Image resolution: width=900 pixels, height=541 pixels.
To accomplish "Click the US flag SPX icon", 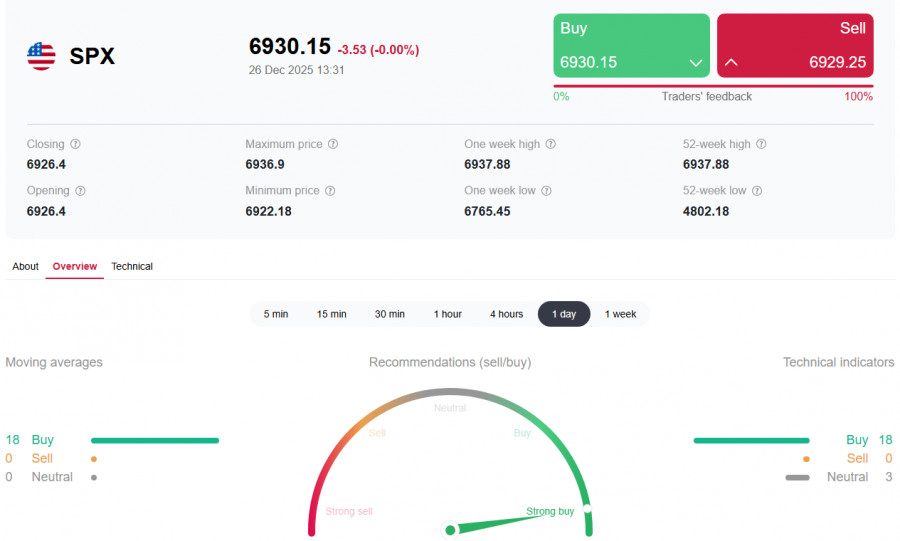I will [x=41, y=56].
